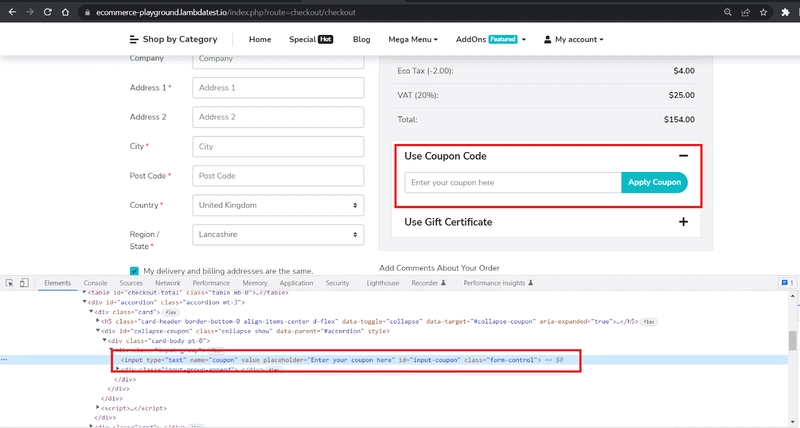Switch to the Console tab in DevTools
Viewport: 800px width, 428px height.
coord(95,283)
